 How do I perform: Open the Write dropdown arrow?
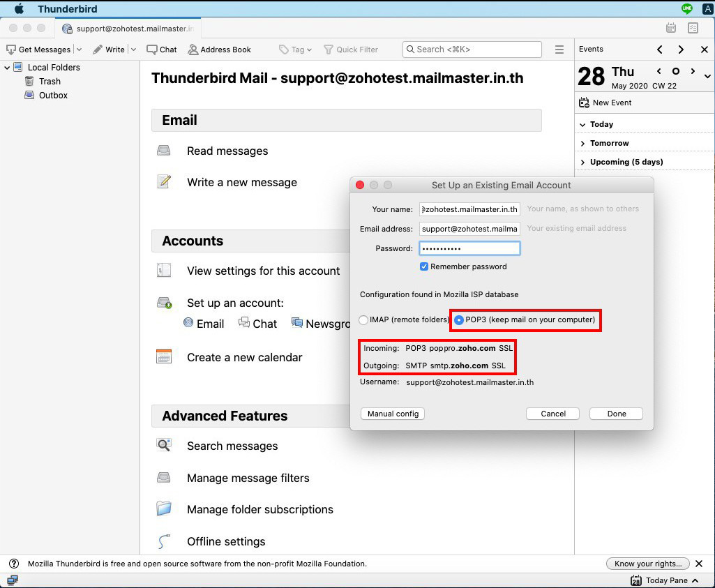click(134, 50)
